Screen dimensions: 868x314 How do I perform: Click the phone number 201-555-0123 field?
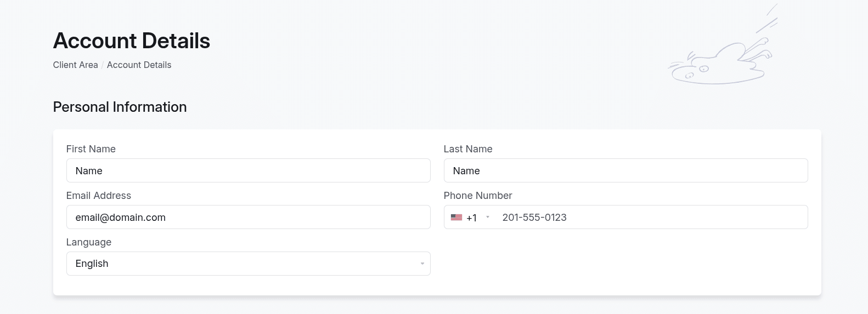tap(647, 218)
